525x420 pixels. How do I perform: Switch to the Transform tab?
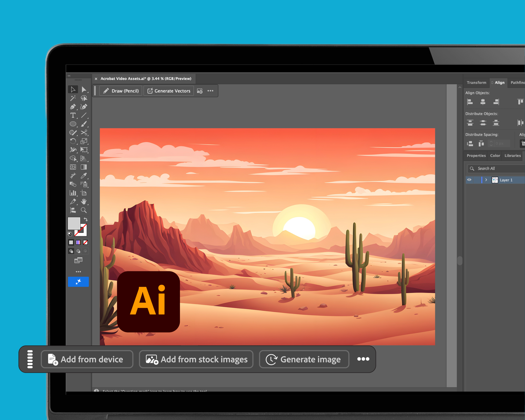[x=476, y=83]
